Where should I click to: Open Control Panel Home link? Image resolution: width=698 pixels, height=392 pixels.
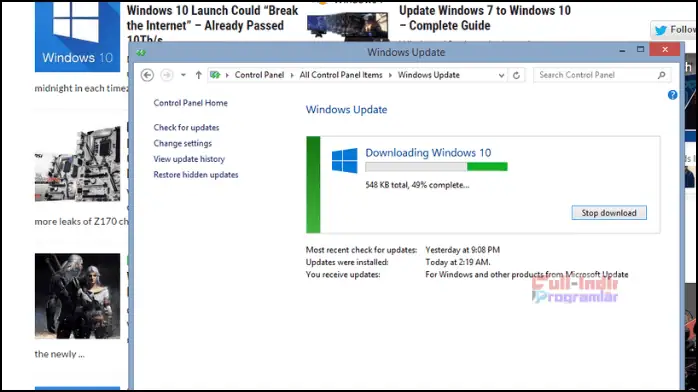click(x=191, y=103)
